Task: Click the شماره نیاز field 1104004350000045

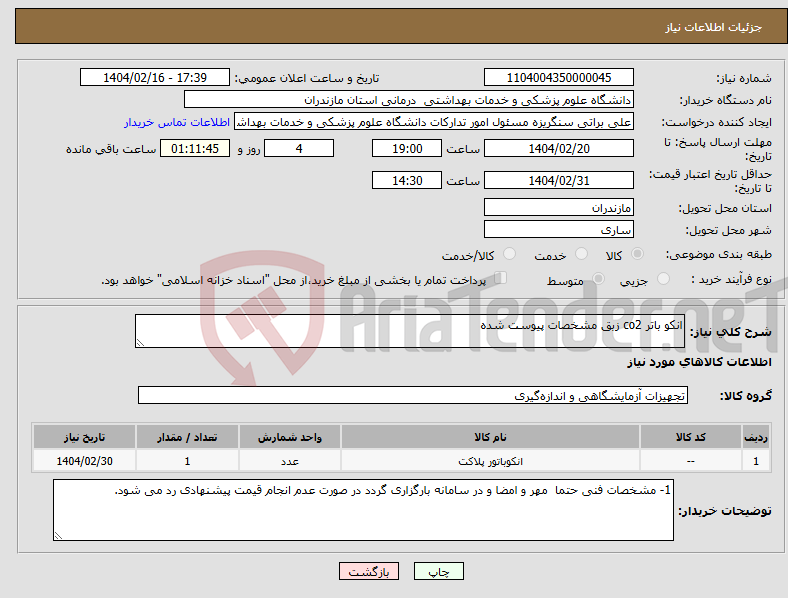Action: click(558, 77)
